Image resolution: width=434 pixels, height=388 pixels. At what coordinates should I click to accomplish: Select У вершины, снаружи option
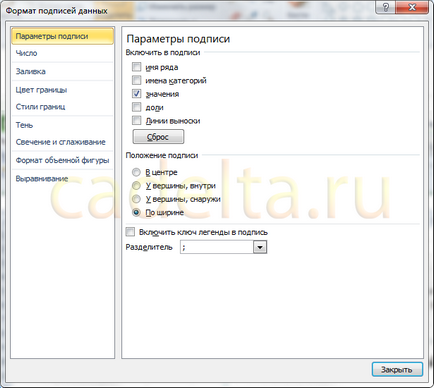[x=136, y=199]
